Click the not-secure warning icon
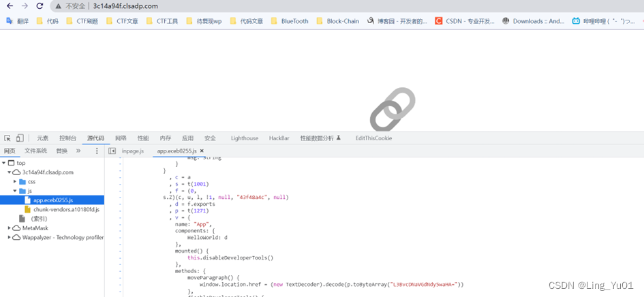Screen dimensions: 644x297 click(59, 6)
